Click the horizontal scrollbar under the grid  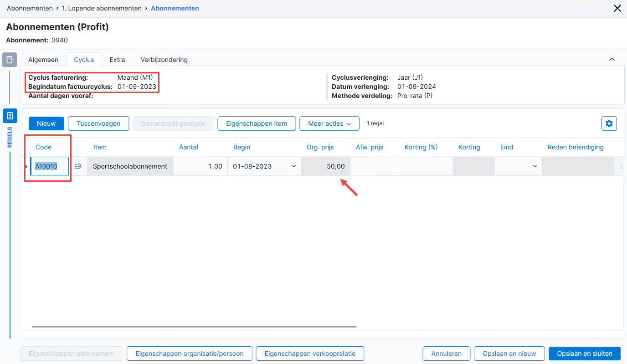[194, 326]
